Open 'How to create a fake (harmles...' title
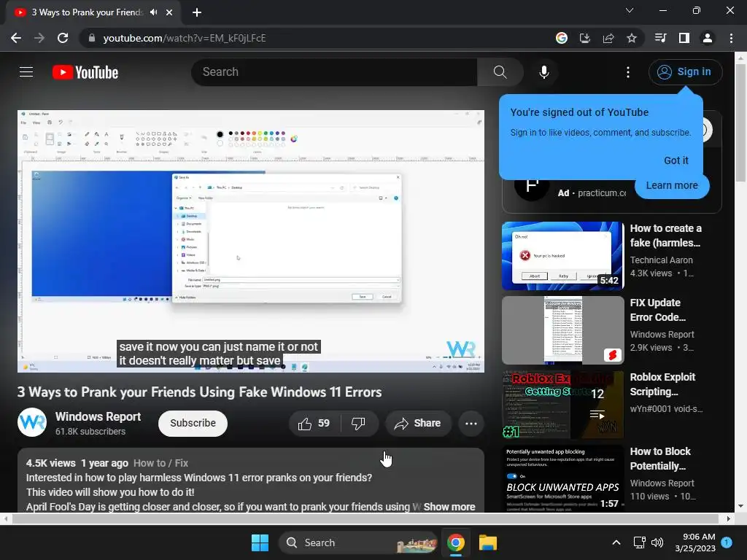The image size is (747, 560). click(x=665, y=236)
